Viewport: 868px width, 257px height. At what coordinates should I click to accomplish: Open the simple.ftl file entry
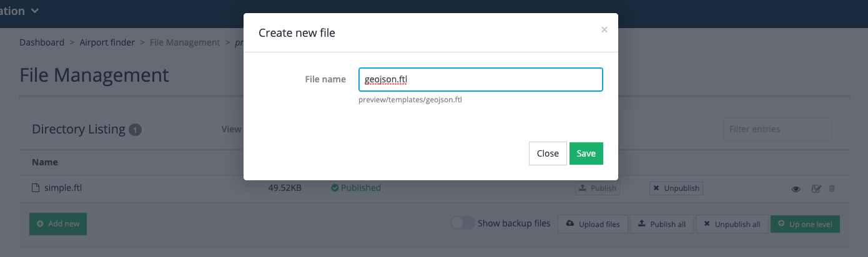pyautogui.click(x=63, y=188)
